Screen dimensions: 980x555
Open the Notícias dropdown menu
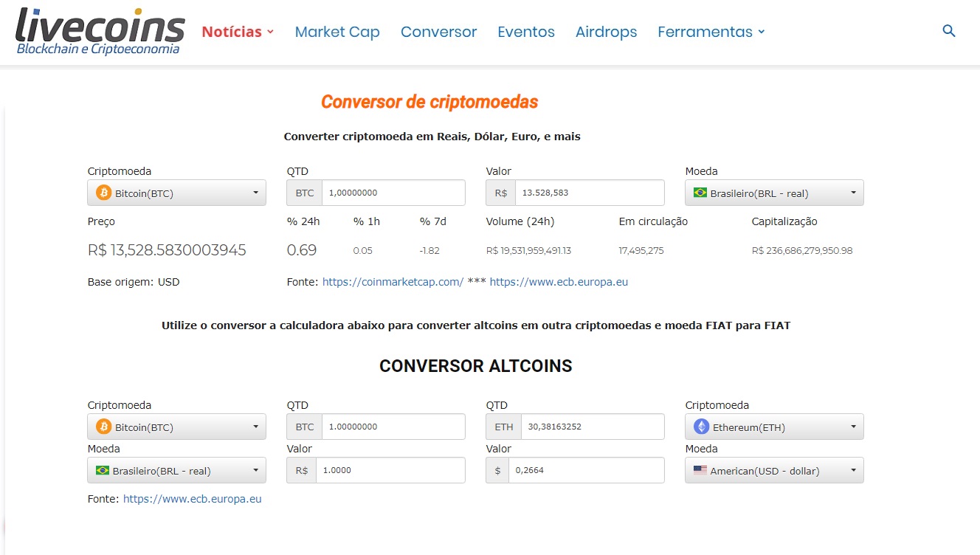(x=238, y=32)
